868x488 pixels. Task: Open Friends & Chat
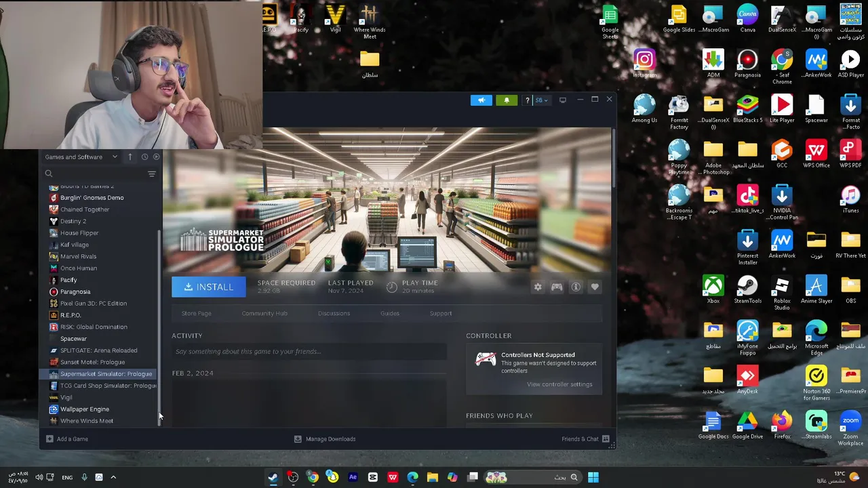coord(585,439)
